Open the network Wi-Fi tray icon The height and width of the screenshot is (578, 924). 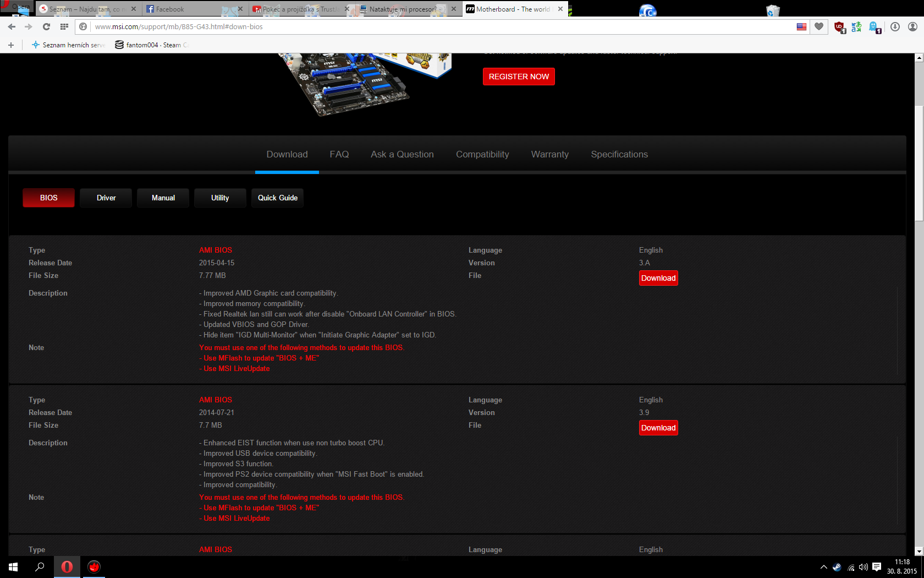[851, 567]
